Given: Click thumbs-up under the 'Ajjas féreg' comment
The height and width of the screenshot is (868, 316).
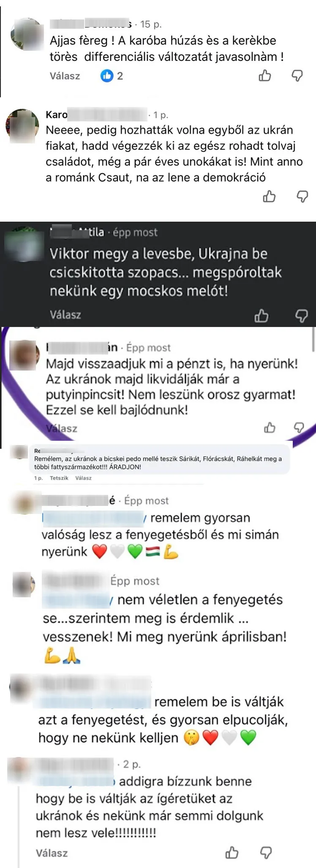Looking at the screenshot, I should 265,76.
